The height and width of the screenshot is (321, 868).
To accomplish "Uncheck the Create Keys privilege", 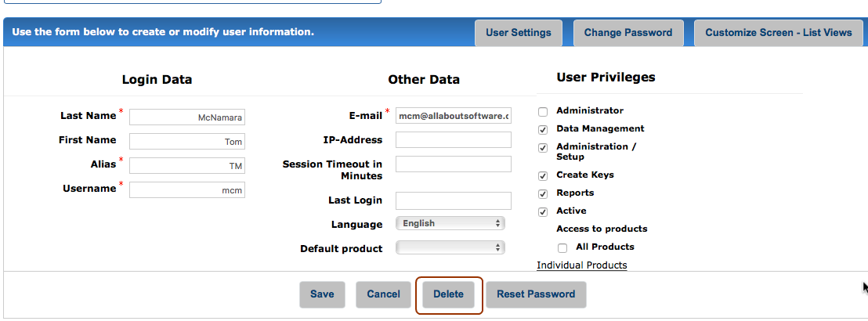I will (543, 176).
